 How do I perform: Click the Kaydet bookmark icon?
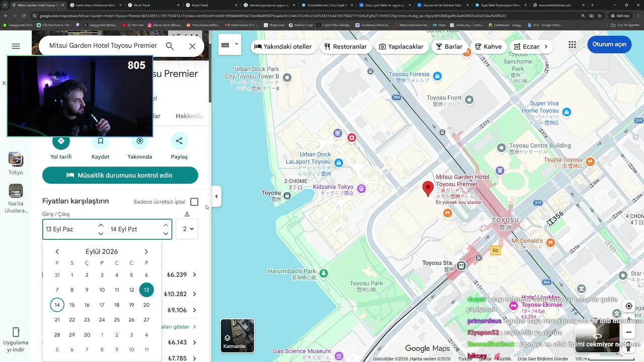coord(100,141)
